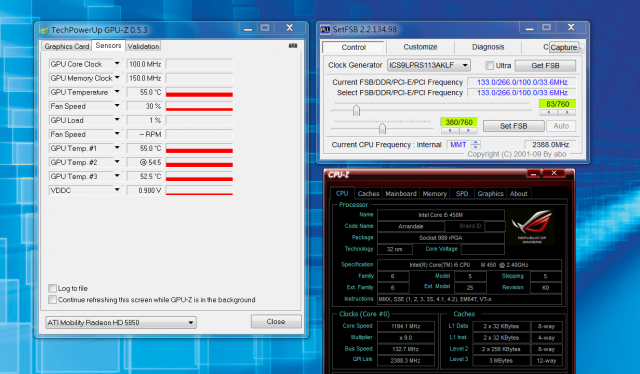The width and height of the screenshot is (640, 374).
Task: Click the MMT spinner arrows in SetFSB
Action: (x=476, y=145)
